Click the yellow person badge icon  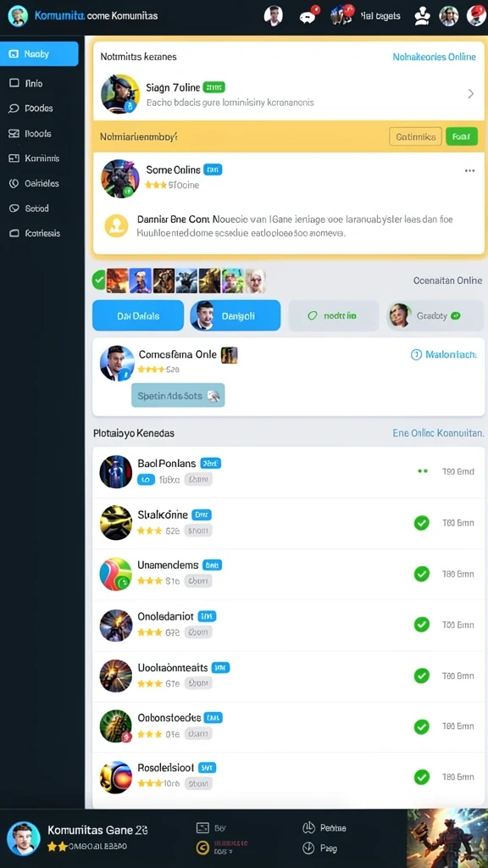pos(116,225)
